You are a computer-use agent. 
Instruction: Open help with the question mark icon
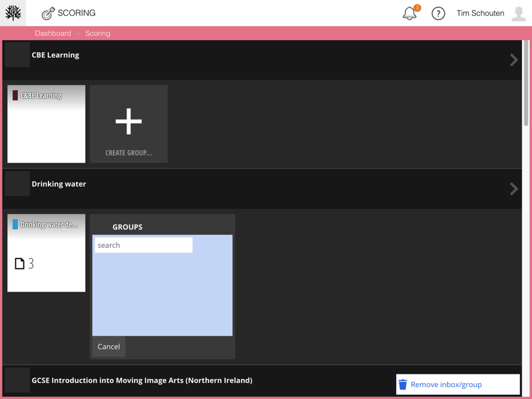click(x=438, y=13)
